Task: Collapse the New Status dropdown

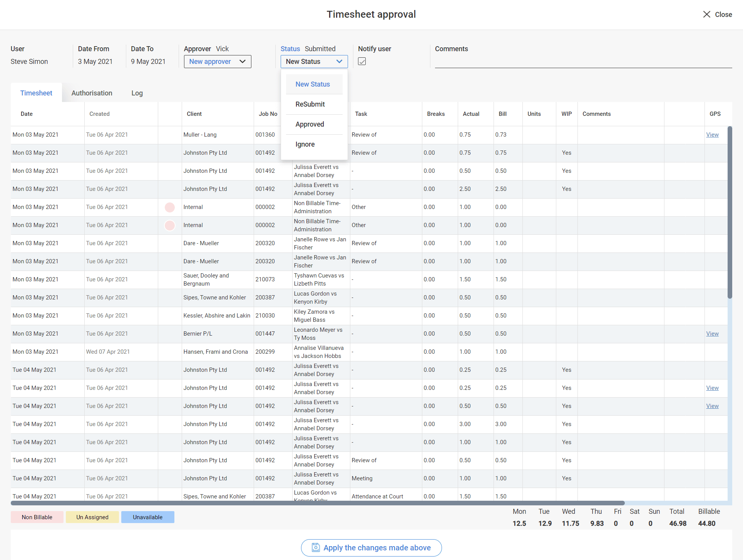Action: pos(314,62)
